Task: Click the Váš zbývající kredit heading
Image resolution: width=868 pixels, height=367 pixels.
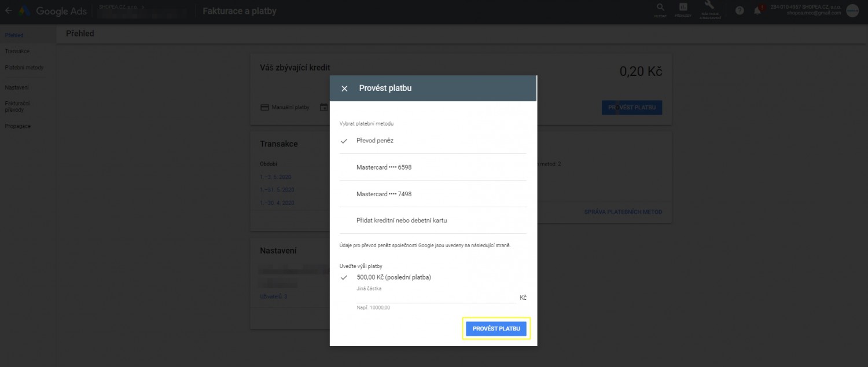Action: tap(295, 68)
